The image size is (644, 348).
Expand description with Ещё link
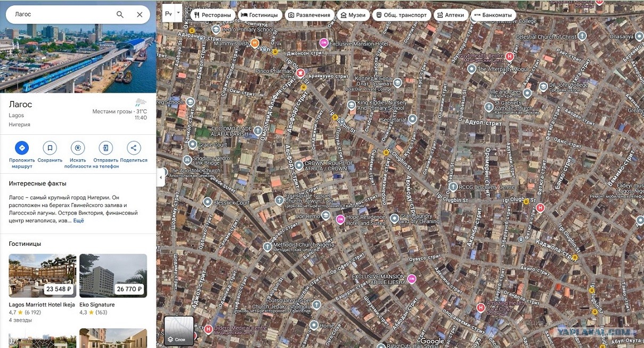tap(78, 221)
